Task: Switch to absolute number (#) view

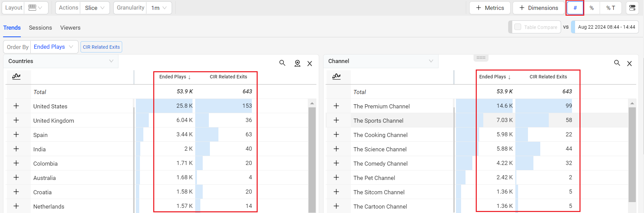Action: [575, 8]
